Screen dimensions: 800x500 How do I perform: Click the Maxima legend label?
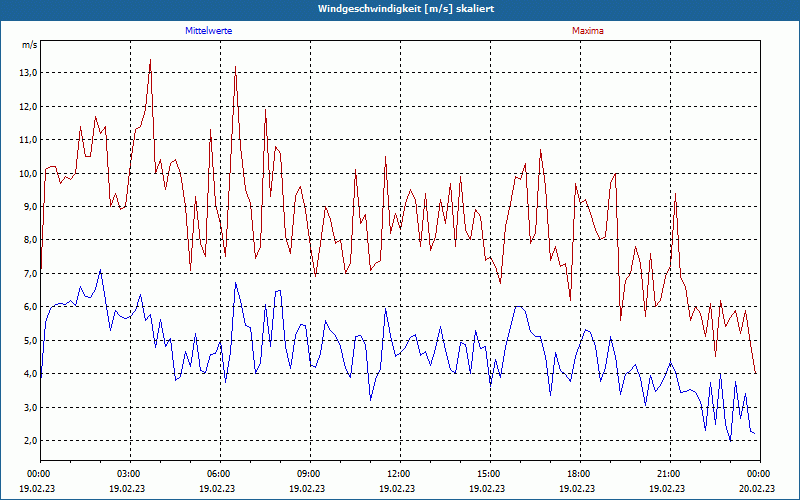click(588, 31)
